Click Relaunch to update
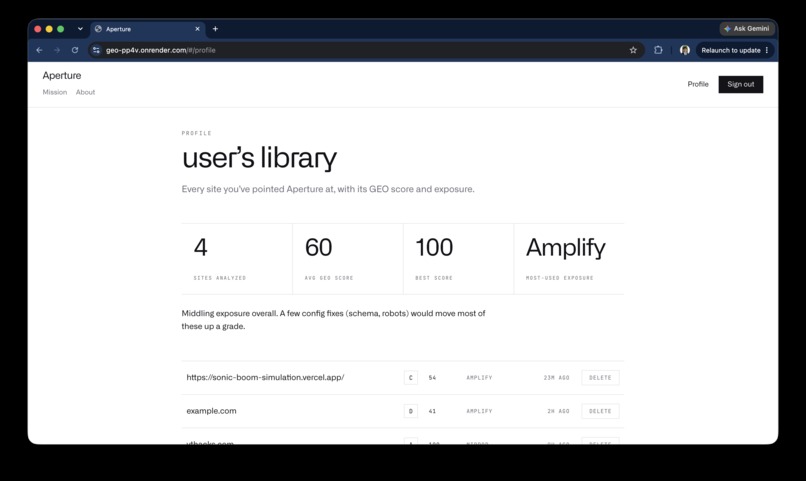Screen dimensions: 806x481 pos(730,50)
